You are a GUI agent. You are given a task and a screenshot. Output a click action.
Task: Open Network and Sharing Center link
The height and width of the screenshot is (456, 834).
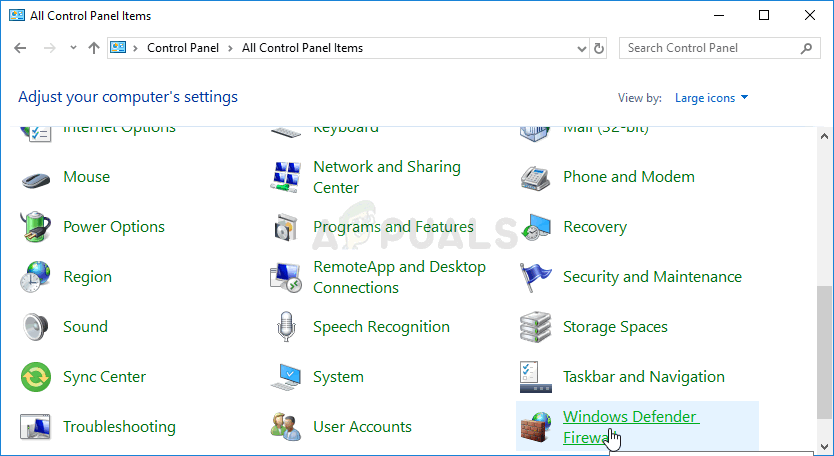387,177
